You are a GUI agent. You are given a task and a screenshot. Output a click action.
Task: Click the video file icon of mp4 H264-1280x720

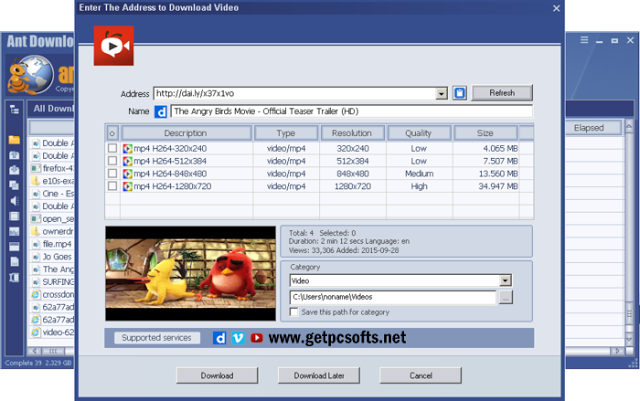point(127,187)
